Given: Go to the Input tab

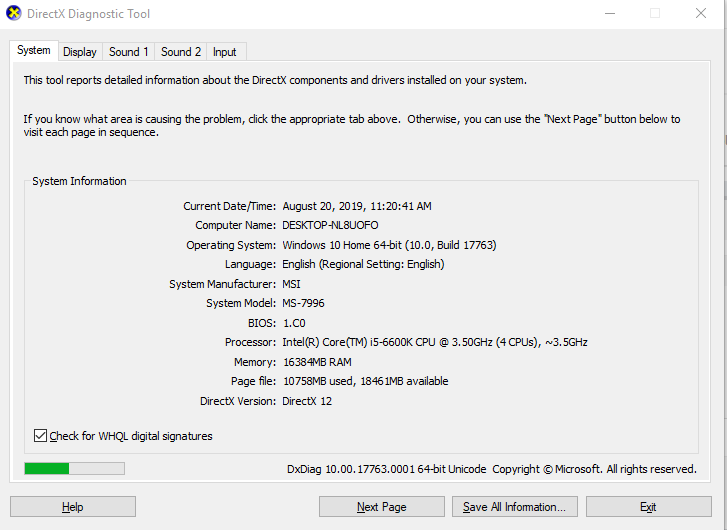Looking at the screenshot, I should pos(225,52).
